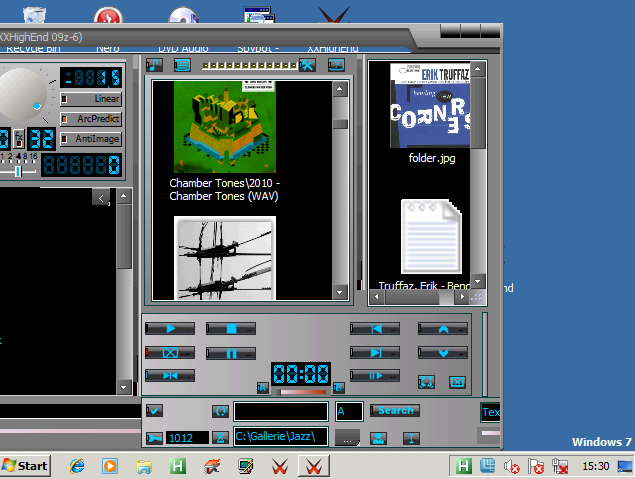Screen dimensions: 635x479
Task: Skip to the previous track
Action: [x=375, y=328]
